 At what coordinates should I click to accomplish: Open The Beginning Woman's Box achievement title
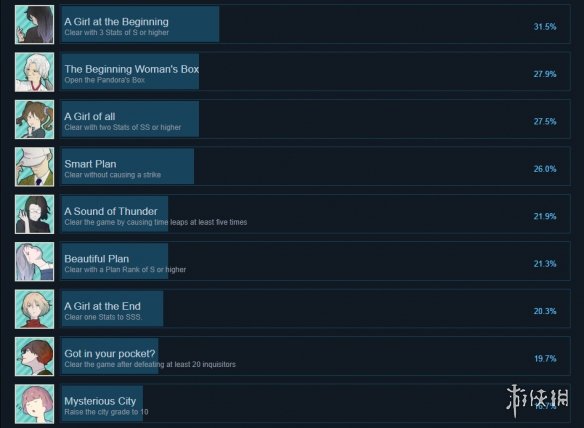pyautogui.click(x=131, y=69)
